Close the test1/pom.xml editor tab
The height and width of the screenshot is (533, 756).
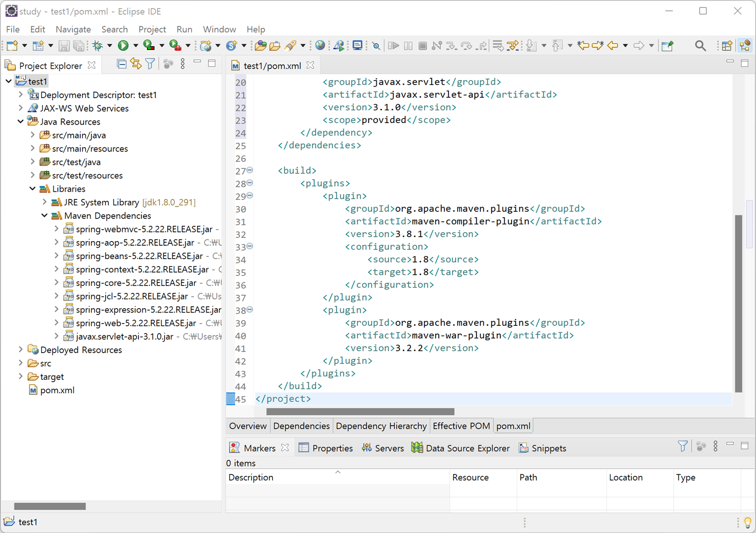[x=310, y=65]
